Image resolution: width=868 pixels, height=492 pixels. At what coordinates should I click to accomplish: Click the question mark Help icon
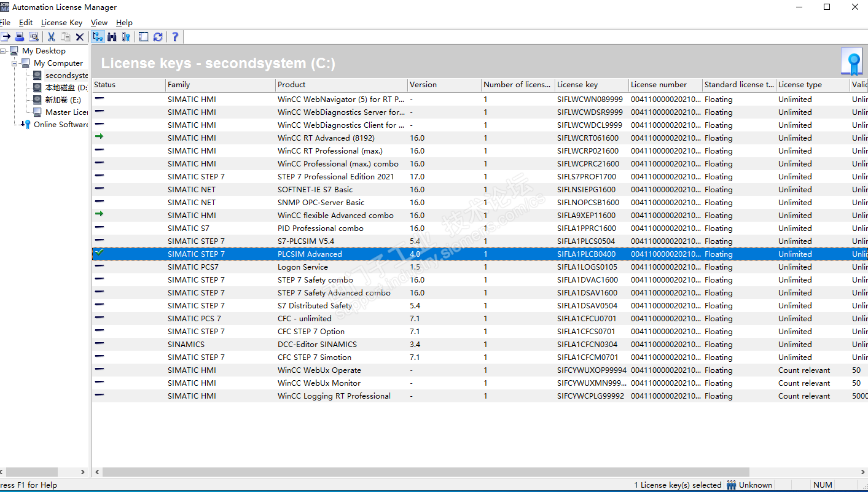[x=175, y=37]
